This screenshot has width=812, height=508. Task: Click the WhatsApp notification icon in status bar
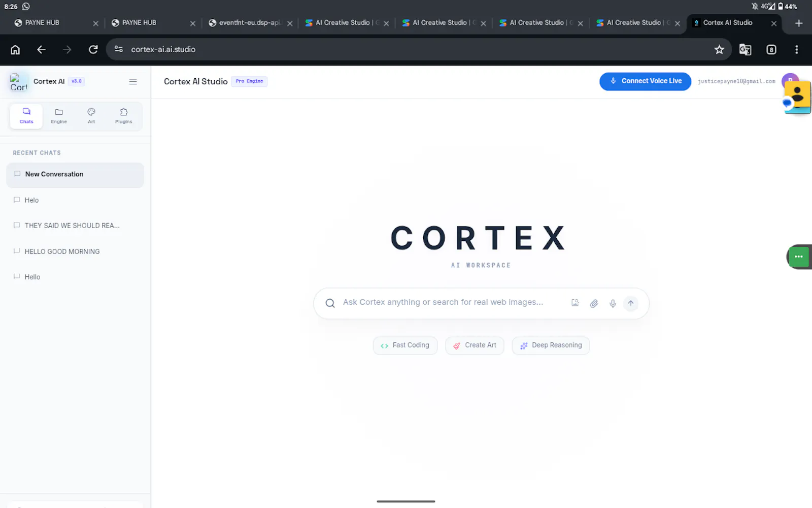(x=26, y=7)
